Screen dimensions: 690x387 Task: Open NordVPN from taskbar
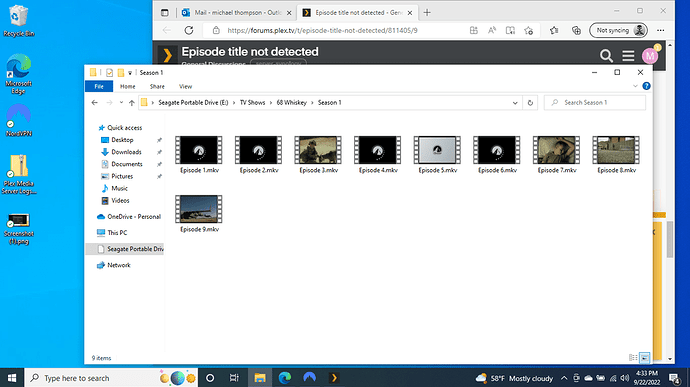click(309, 378)
